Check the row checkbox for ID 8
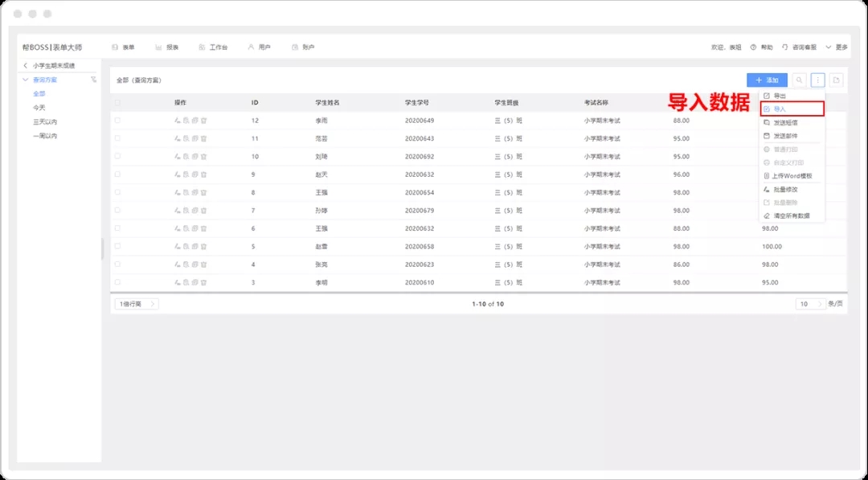This screenshot has width=868, height=480. [x=117, y=192]
